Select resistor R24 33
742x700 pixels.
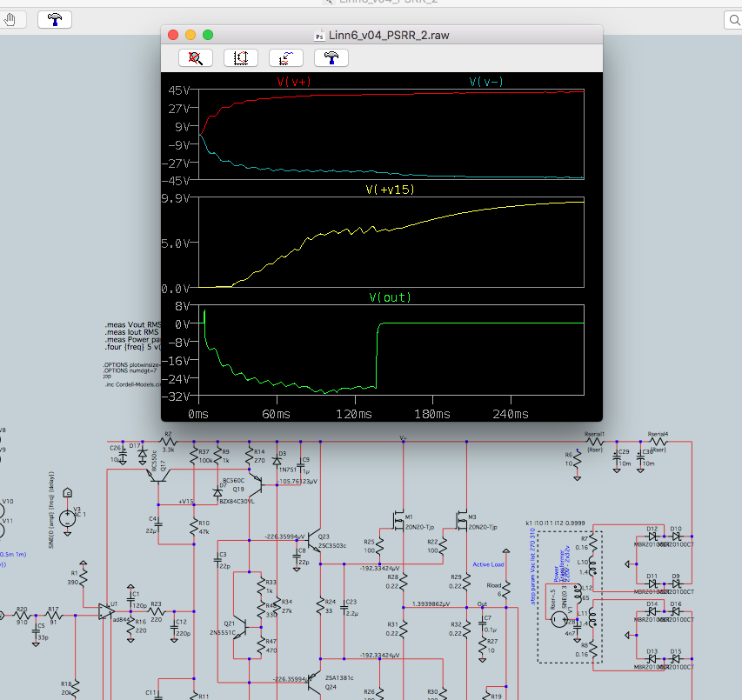point(320,607)
